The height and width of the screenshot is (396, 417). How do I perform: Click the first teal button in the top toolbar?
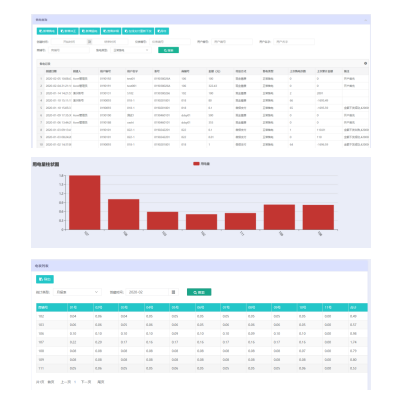click(47, 31)
